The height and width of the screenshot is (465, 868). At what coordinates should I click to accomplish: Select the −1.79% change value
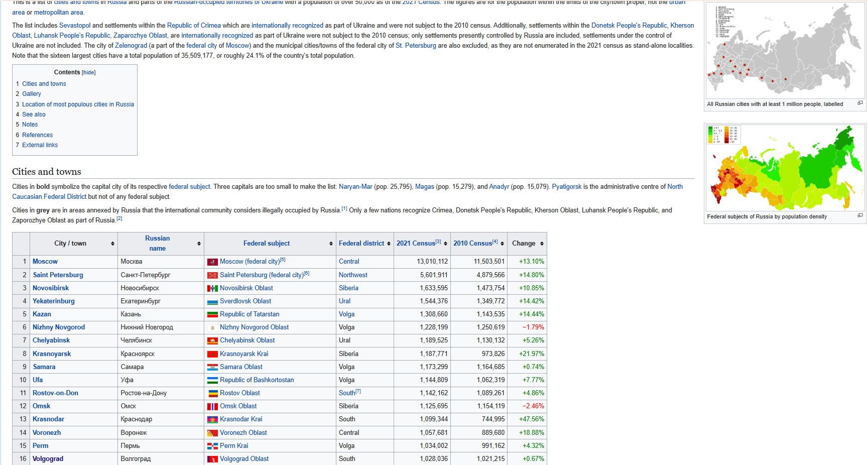click(533, 327)
